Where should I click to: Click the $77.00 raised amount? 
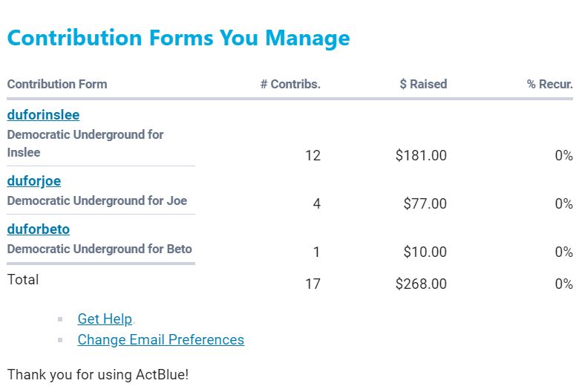pos(425,204)
